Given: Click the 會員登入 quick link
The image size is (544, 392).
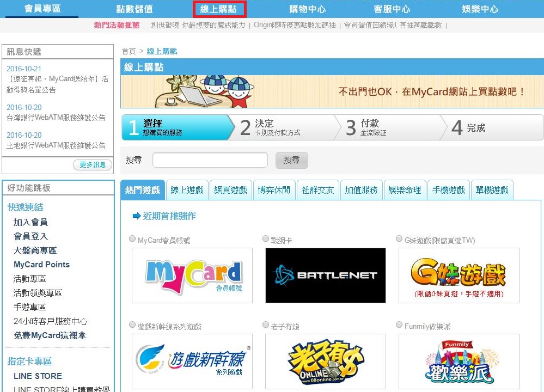Looking at the screenshot, I should pyautogui.click(x=30, y=236).
